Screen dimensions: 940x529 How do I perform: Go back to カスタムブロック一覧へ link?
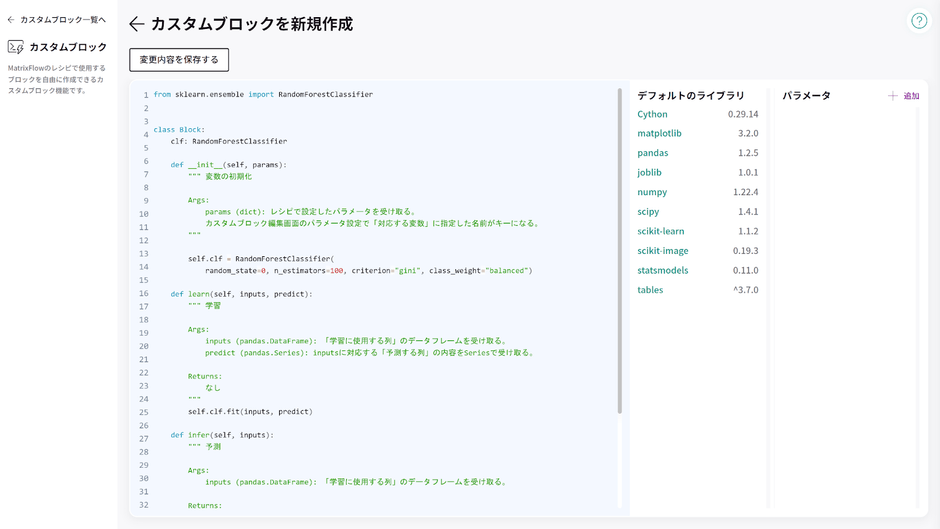point(63,20)
